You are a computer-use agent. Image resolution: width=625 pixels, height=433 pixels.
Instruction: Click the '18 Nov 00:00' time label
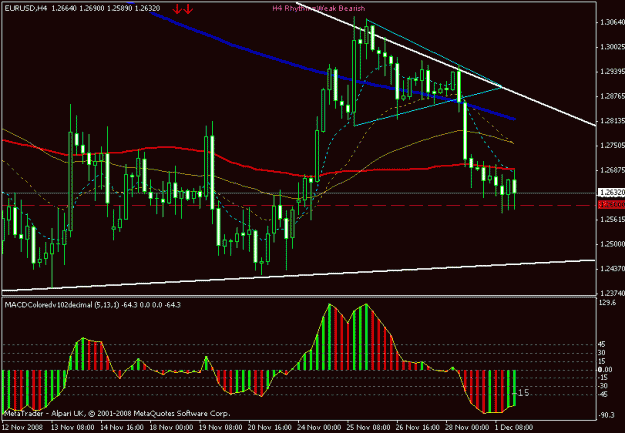click(171, 427)
